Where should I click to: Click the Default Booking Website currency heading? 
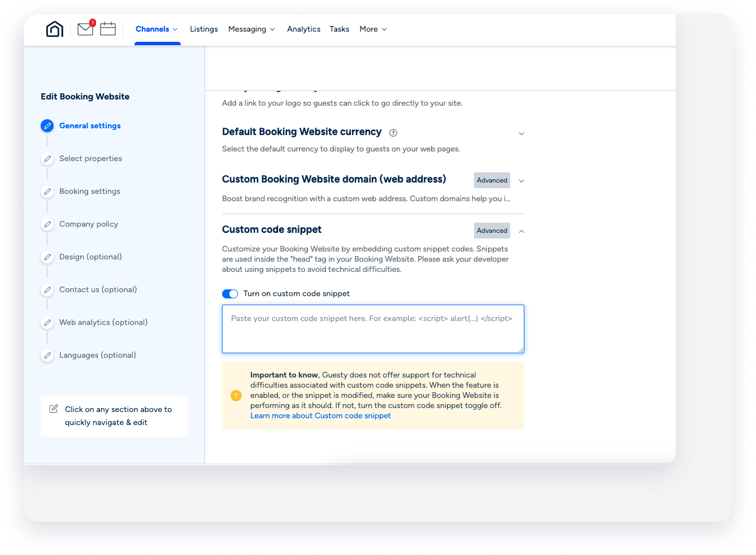tap(302, 132)
